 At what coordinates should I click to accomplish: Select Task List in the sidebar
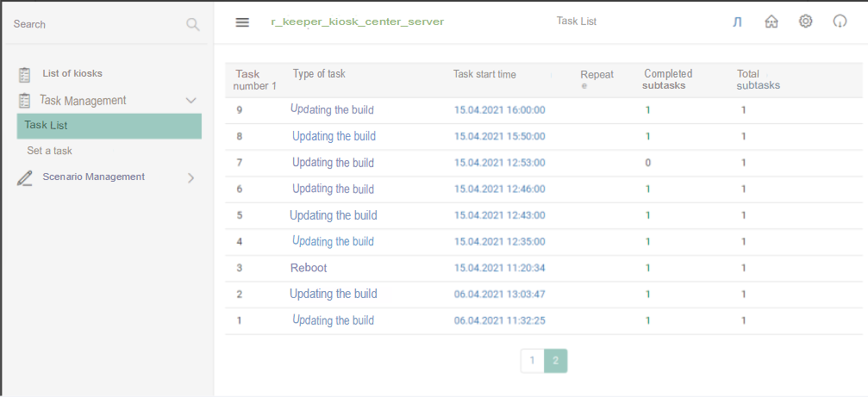click(x=109, y=126)
